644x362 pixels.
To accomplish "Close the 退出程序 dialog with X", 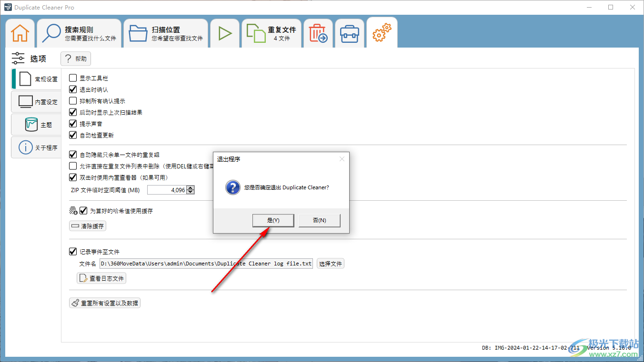I will pyautogui.click(x=342, y=159).
